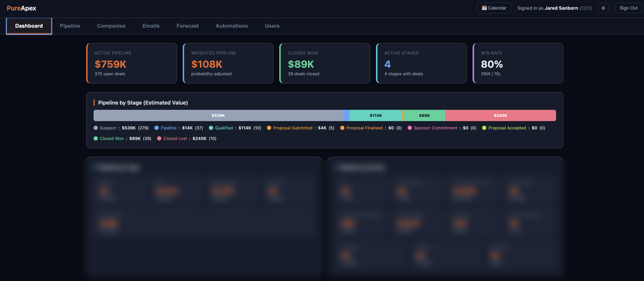Click the Closed Lost legend dot
Viewport: 644px width, 281px height.
(159, 139)
